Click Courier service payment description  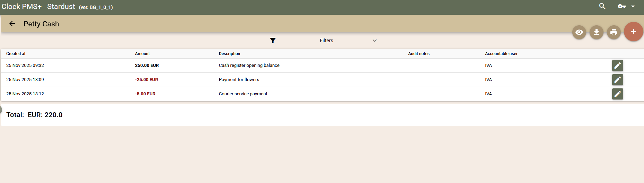point(243,94)
